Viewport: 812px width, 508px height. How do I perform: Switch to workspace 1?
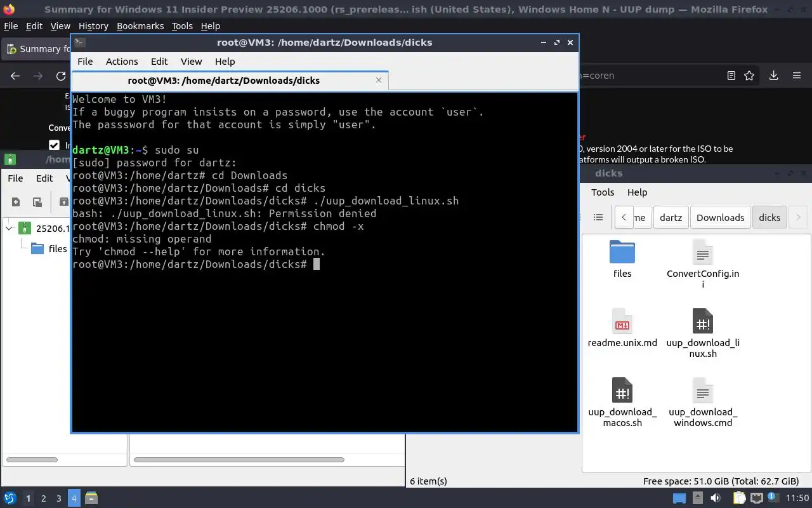coord(28,498)
